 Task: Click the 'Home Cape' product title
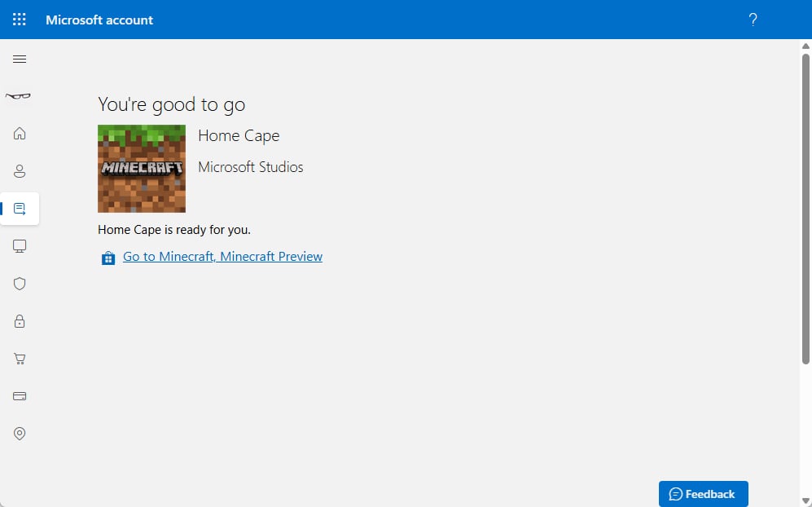239,136
